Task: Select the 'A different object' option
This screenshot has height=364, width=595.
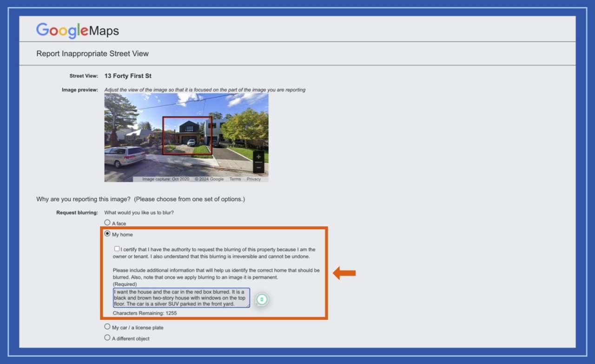Action: tap(107, 338)
